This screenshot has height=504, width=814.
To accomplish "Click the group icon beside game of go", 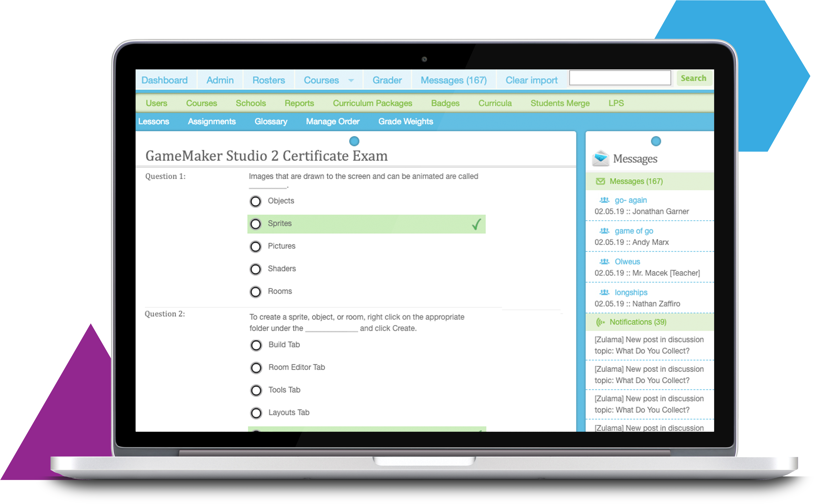I will [604, 231].
